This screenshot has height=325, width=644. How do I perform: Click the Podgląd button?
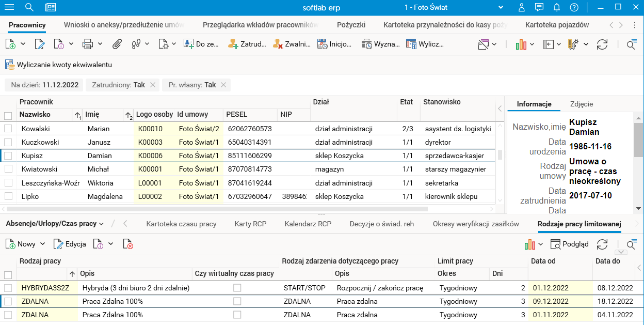570,244
